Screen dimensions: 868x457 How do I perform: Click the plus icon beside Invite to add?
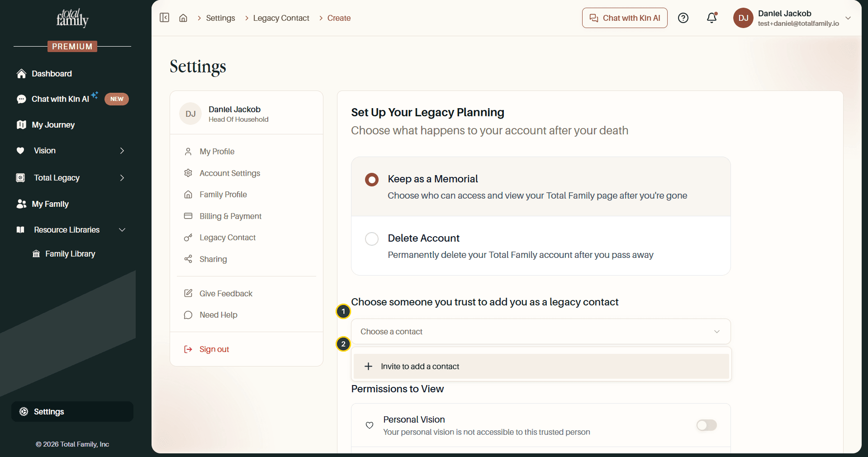click(369, 367)
